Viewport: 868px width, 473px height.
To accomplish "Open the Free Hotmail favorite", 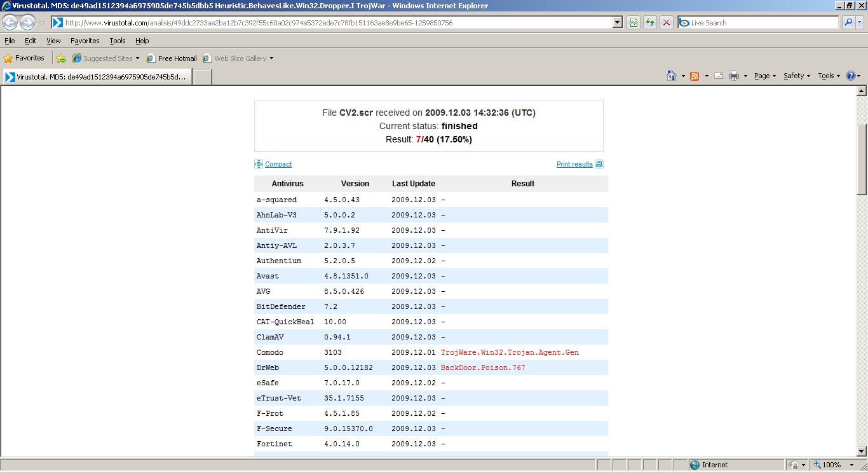I will [x=172, y=58].
